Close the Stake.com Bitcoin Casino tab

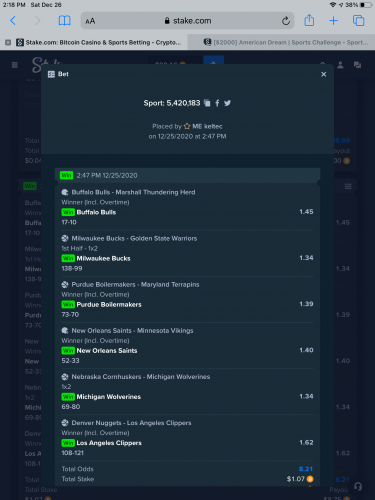click(x=8, y=42)
